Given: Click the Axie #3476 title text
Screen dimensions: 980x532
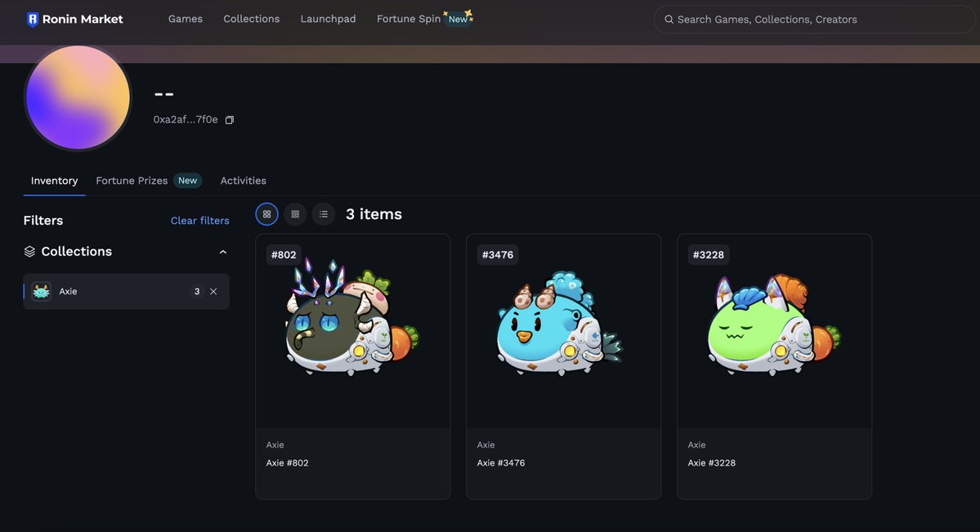Looking at the screenshot, I should pyautogui.click(x=500, y=463).
